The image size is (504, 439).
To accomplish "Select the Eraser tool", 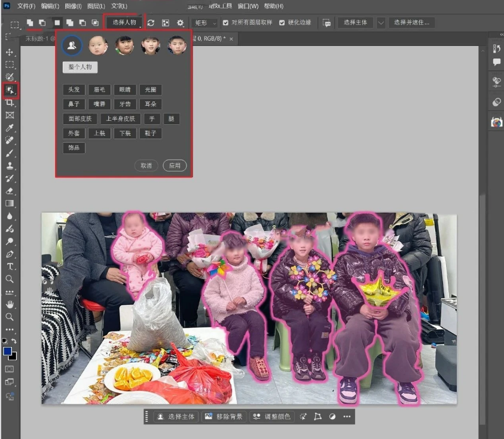I will coord(10,191).
